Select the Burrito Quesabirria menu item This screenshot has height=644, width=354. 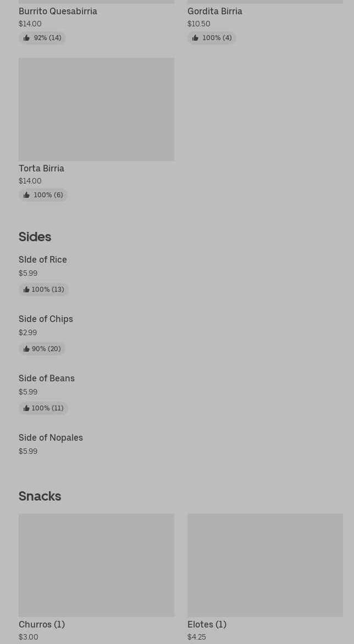(58, 11)
